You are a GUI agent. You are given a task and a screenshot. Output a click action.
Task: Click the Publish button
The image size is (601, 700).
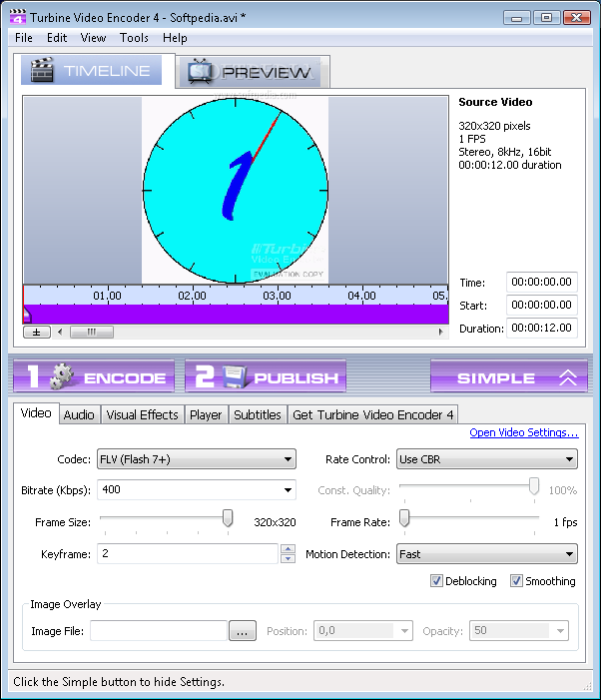(x=266, y=376)
